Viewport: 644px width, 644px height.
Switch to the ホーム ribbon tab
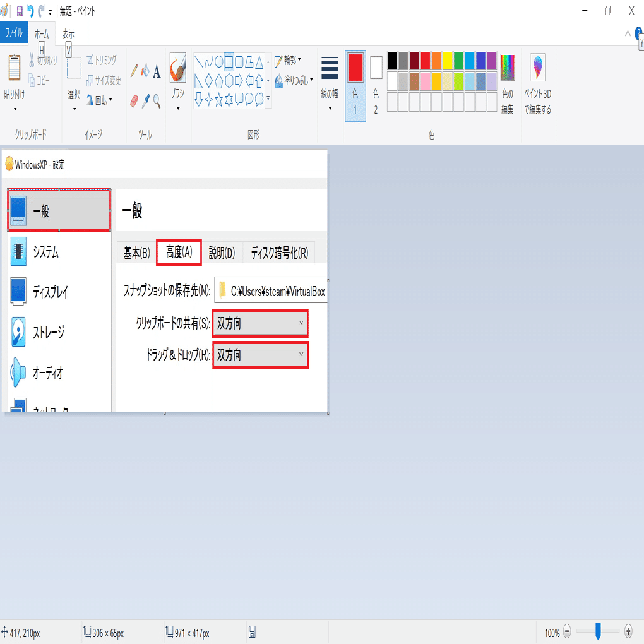coord(42,33)
